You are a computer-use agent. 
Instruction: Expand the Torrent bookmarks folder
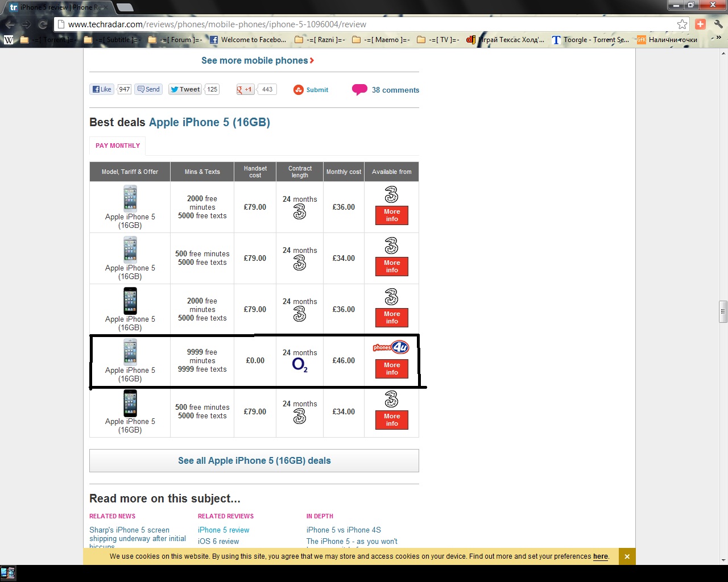48,40
